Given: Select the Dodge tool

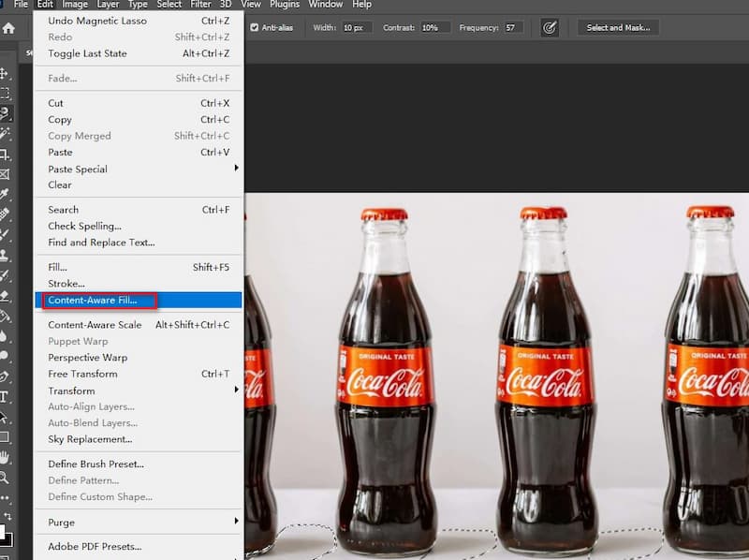Looking at the screenshot, I should pos(5,356).
